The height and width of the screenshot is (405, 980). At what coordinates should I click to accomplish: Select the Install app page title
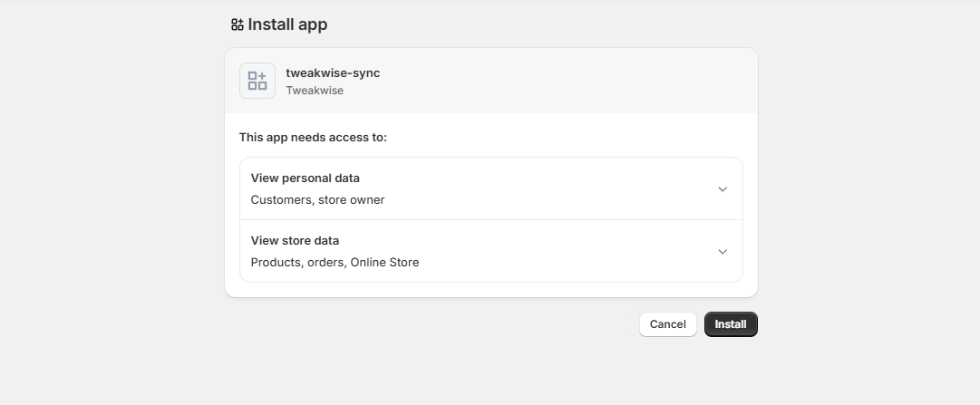287,24
